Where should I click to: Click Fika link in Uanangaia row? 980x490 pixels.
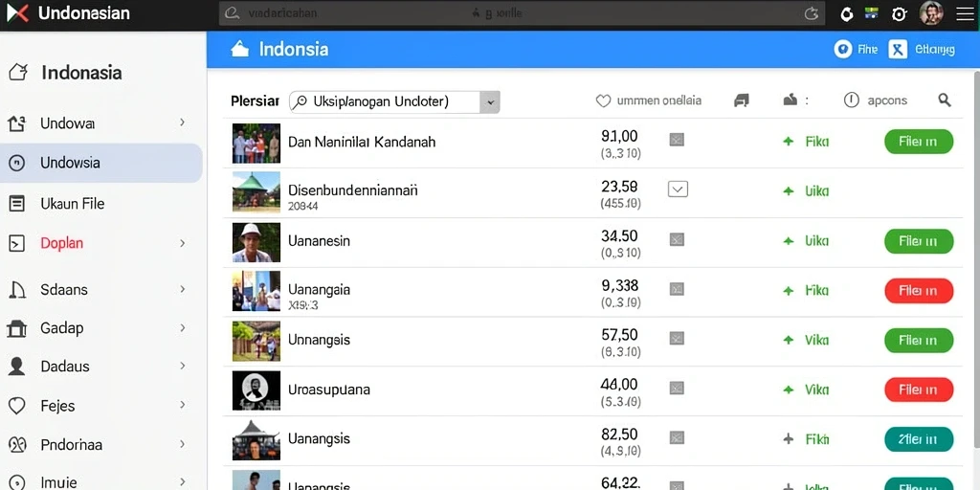[x=817, y=291]
